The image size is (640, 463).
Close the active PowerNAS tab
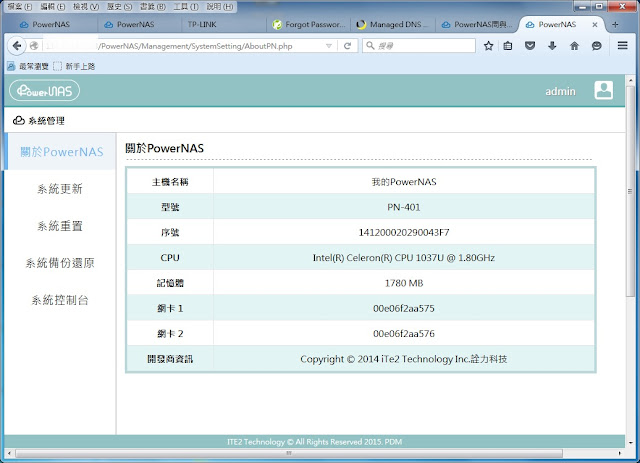click(x=595, y=24)
